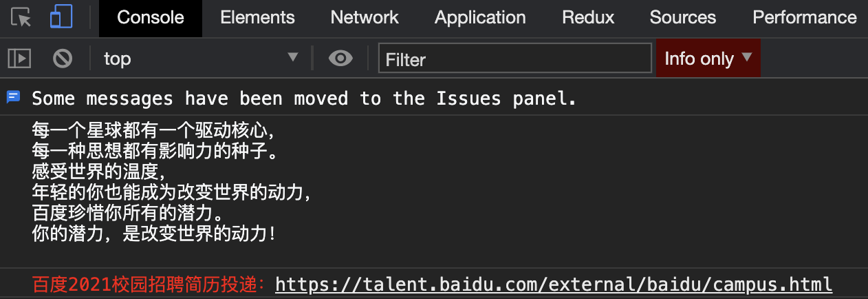Open the talent.baidu.com campus link

click(554, 284)
